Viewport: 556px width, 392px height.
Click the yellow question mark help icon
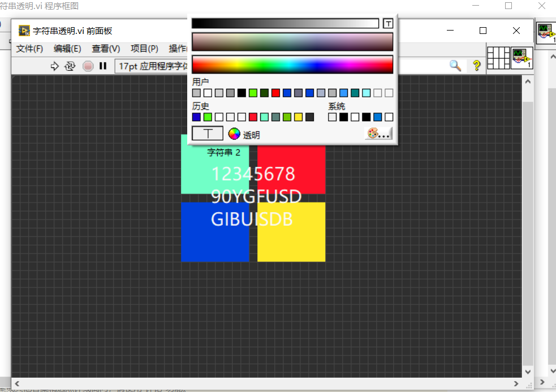[x=477, y=65]
